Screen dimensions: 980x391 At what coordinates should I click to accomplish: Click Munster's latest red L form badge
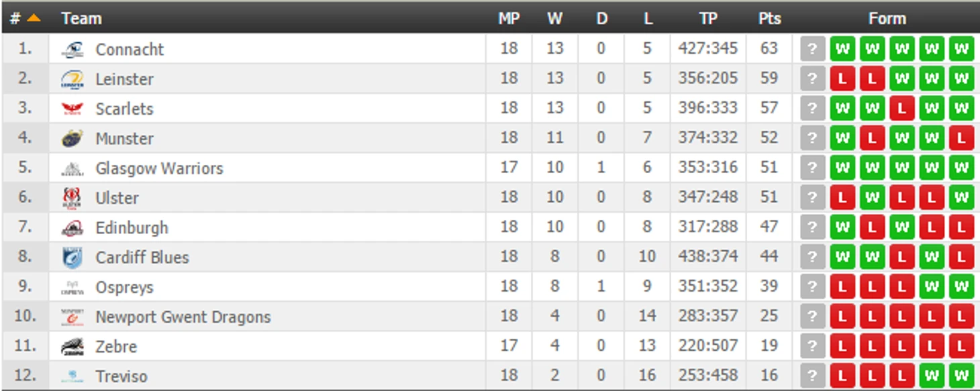coord(961,138)
